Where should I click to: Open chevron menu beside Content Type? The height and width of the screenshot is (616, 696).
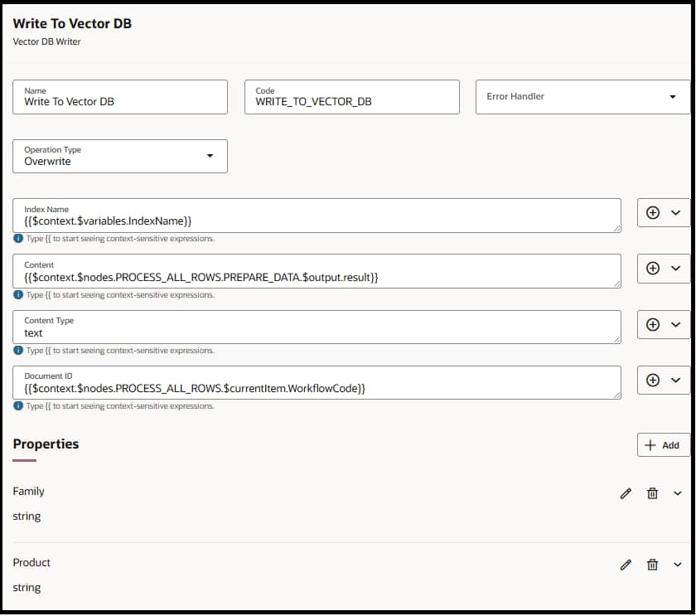tap(675, 324)
